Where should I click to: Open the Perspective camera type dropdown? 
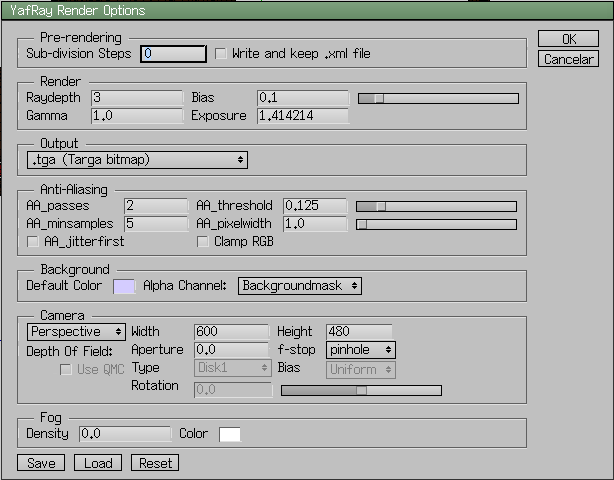point(76,332)
